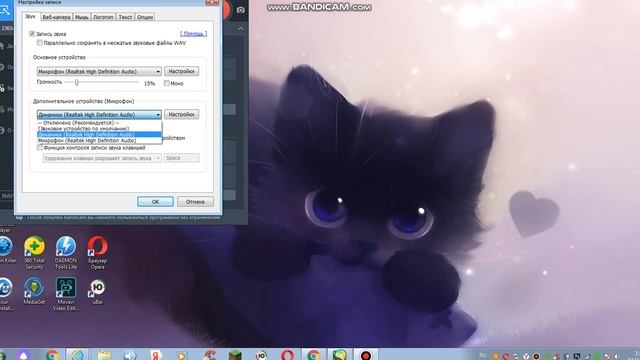Screen dimensions: 640x360
Task: Click the RU language indicator in the tray
Action: click(x=482, y=356)
